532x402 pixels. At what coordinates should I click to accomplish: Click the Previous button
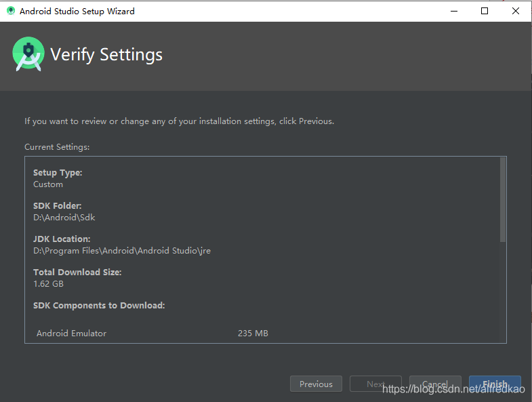tap(316, 384)
